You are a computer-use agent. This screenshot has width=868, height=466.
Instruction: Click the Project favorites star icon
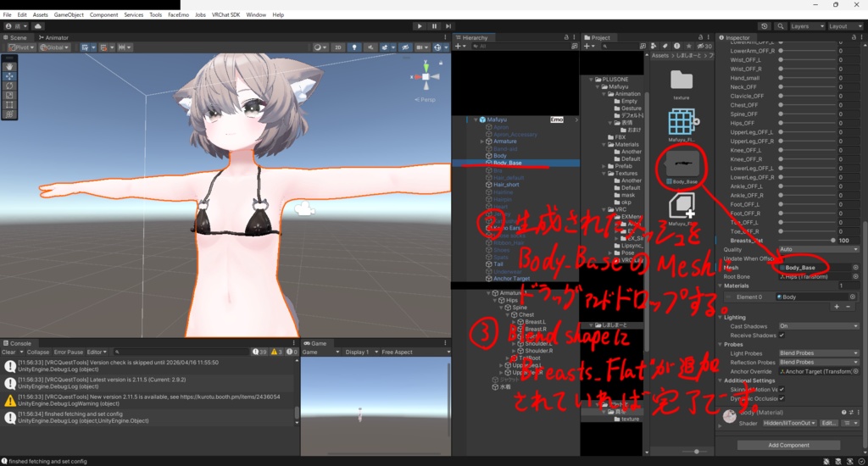point(688,47)
